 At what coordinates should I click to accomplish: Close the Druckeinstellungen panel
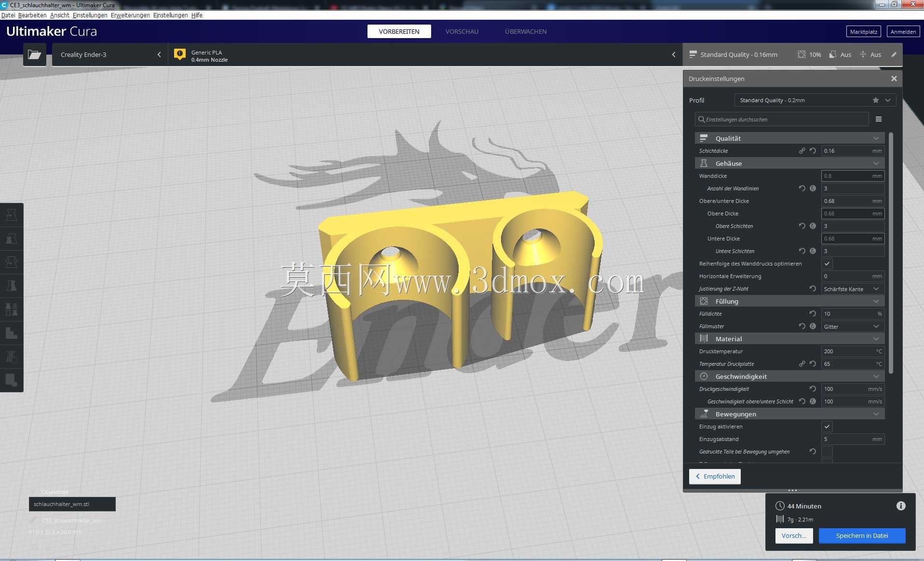(894, 79)
